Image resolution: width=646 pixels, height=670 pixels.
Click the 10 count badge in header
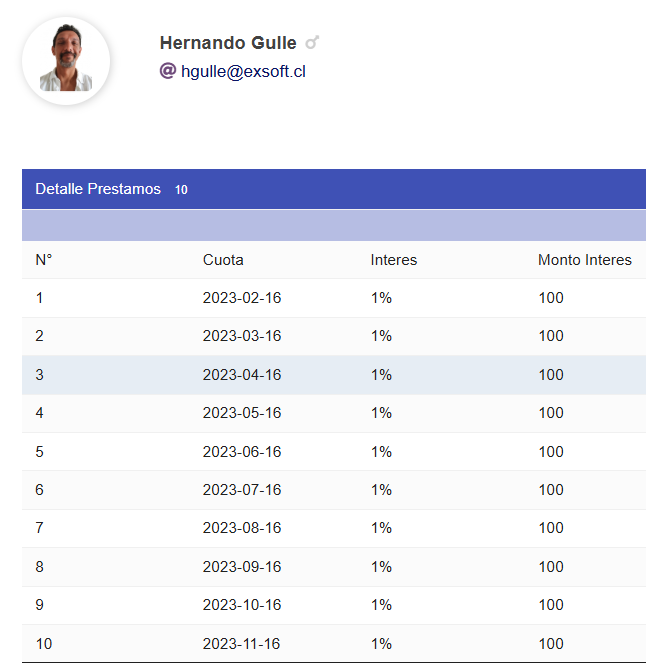[x=181, y=190]
